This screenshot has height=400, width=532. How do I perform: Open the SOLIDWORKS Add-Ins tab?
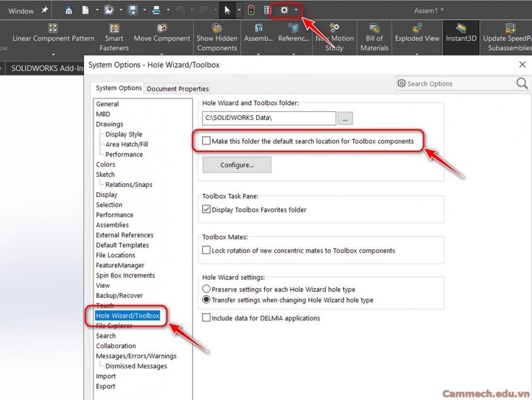pyautogui.click(x=47, y=68)
